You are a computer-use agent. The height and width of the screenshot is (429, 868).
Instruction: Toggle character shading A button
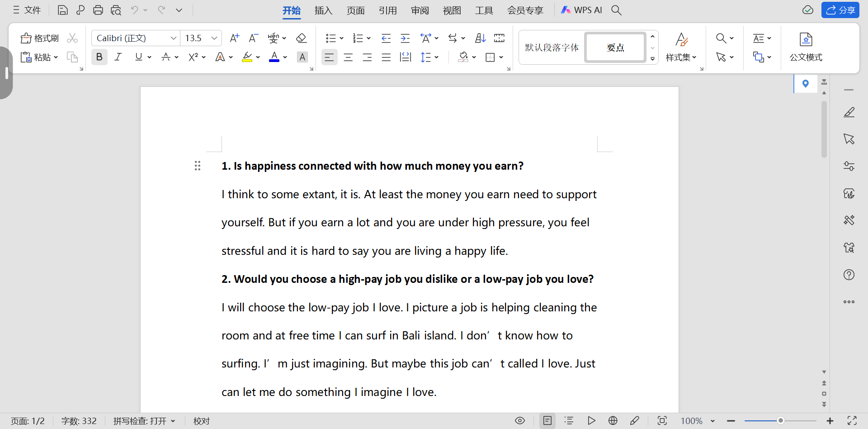point(302,57)
